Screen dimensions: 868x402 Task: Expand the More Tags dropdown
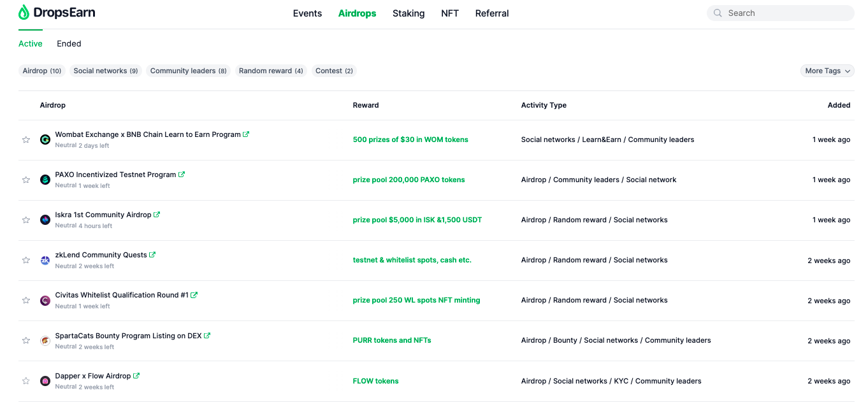[827, 71]
